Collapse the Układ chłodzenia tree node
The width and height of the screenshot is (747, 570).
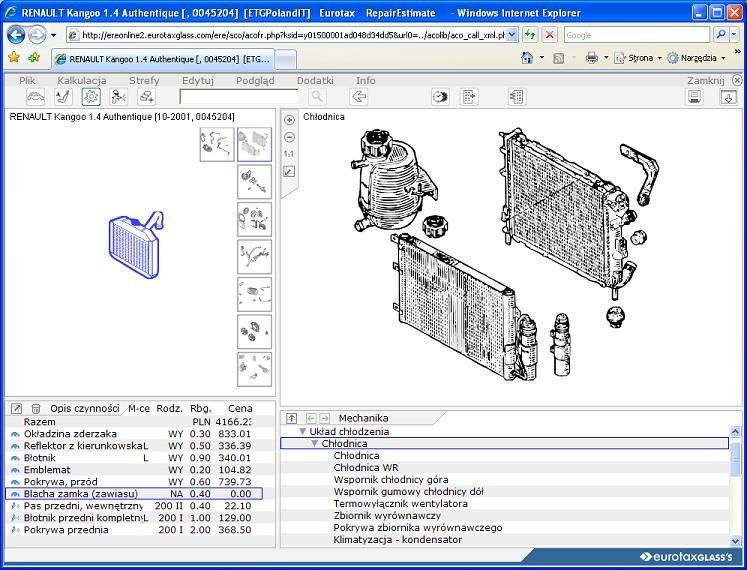click(303, 431)
